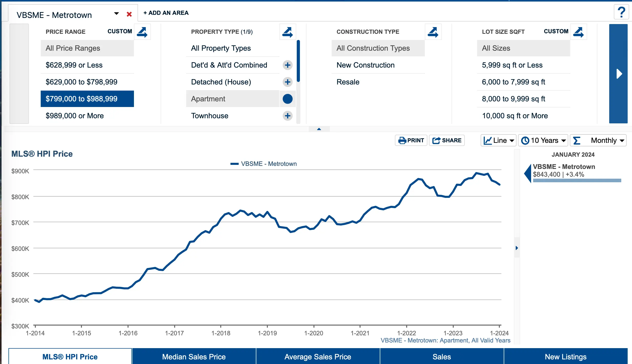
Task: Click the SHARE button
Action: 447,140
